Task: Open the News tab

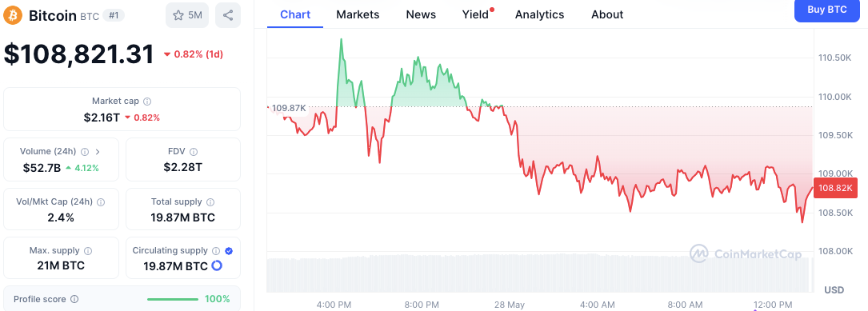Action: 421,14
